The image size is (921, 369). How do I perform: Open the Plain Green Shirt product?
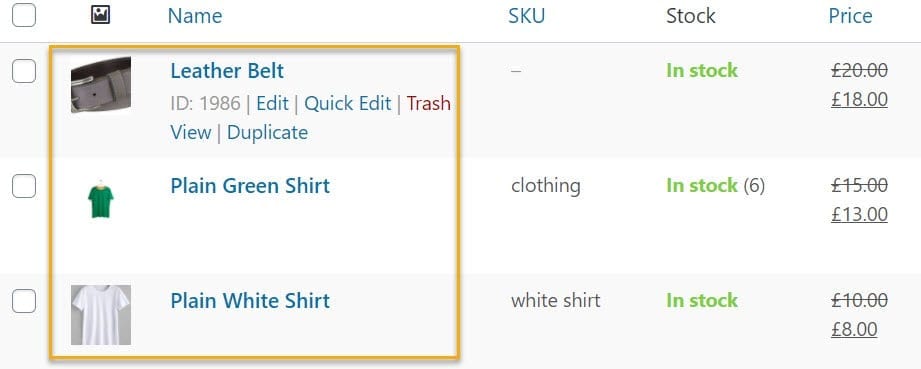tap(250, 186)
